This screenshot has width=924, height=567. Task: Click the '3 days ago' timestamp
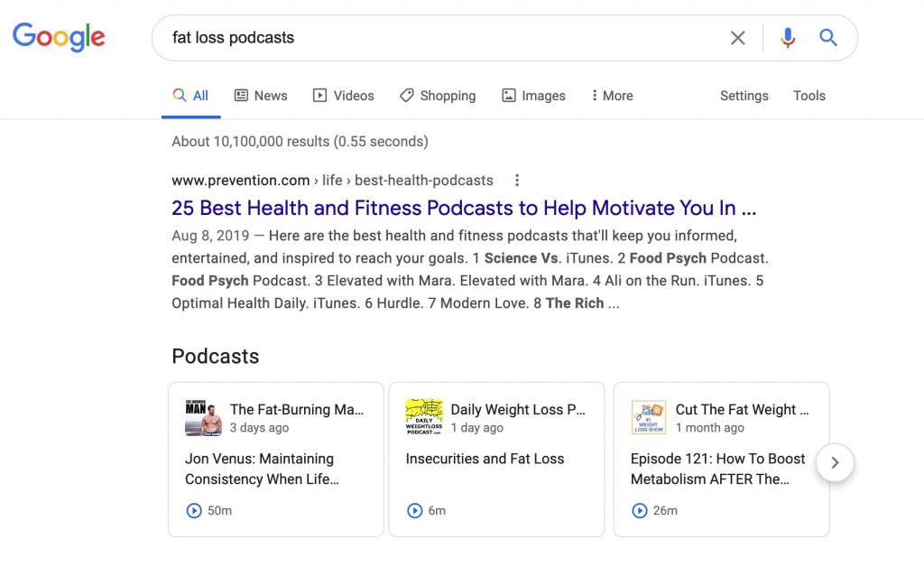[x=259, y=428]
